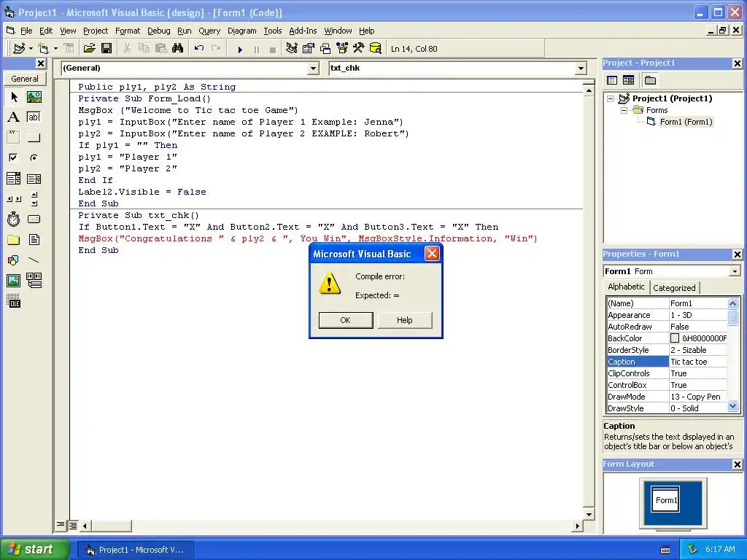Switch to the Categorized properties tab
The image size is (747, 560).
click(674, 287)
